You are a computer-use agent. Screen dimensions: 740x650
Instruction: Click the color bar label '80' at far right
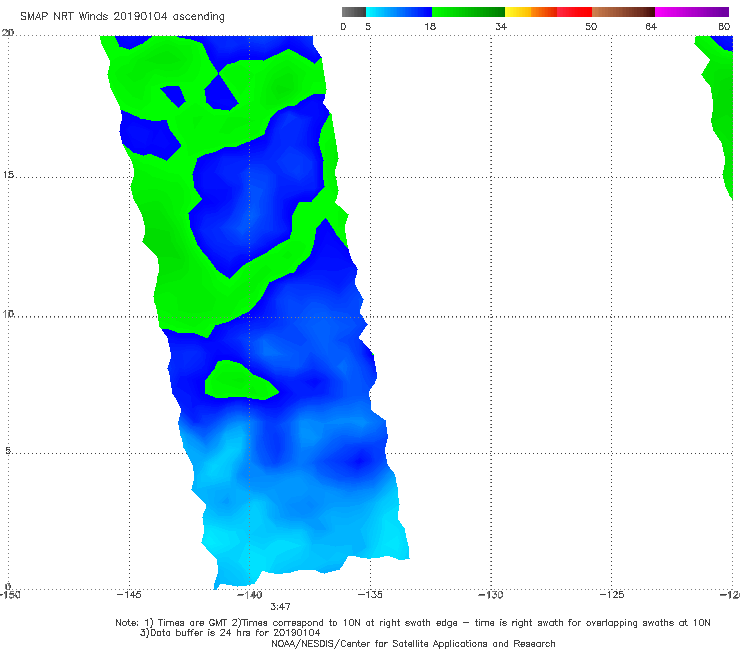(x=724, y=27)
